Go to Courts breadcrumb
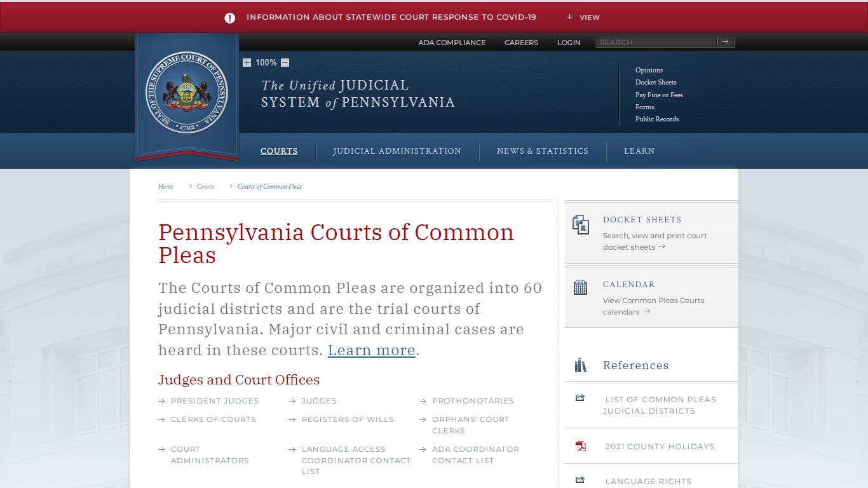868x488 pixels. 205,186
